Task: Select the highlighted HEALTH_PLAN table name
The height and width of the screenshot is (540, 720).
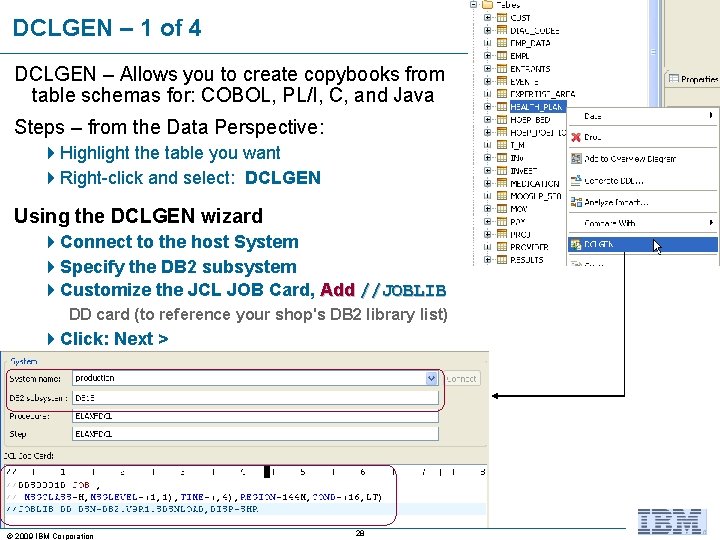Action: point(536,107)
